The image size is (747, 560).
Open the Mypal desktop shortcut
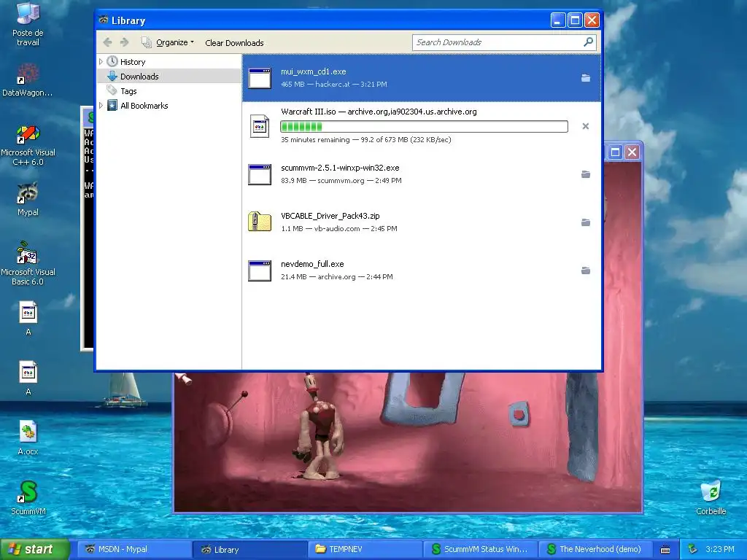tap(28, 199)
